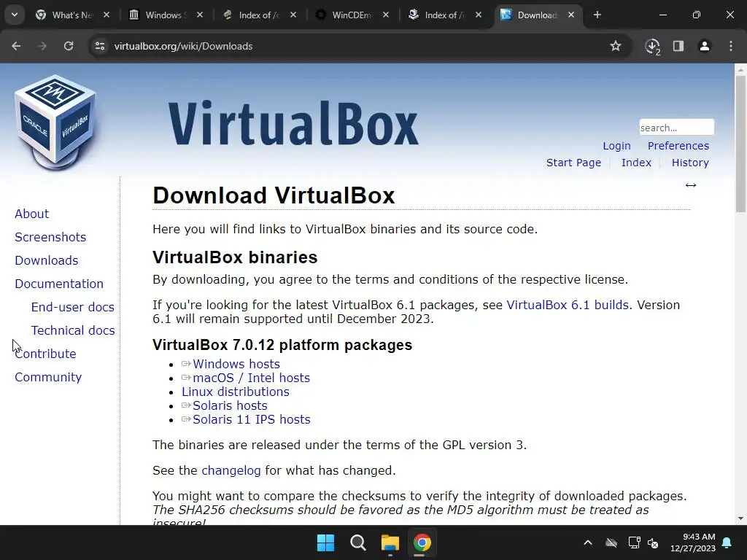The image size is (747, 560).
Task: Click the VirtualBox cube logo
Action: (55, 122)
